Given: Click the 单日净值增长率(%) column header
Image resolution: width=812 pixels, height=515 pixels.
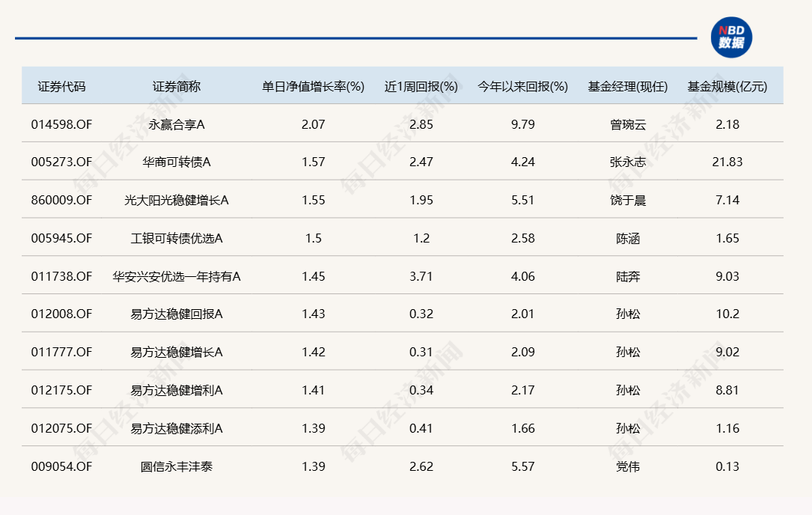Looking at the screenshot, I should point(313,86).
